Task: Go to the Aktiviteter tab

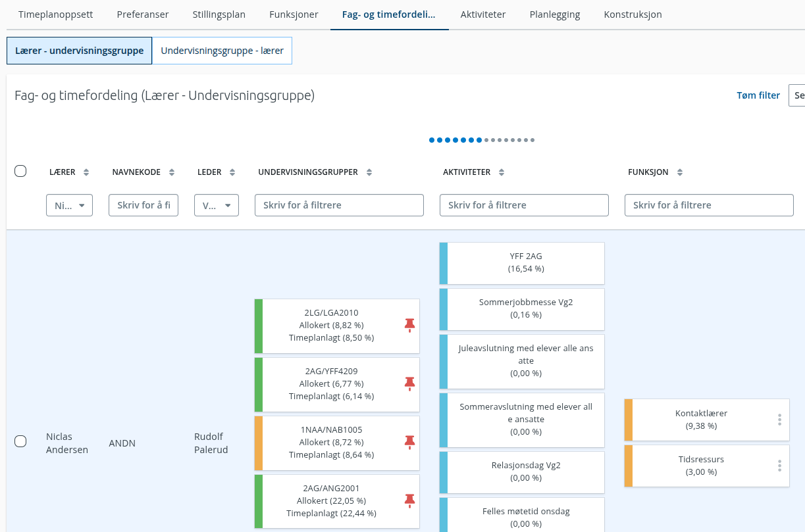Action: click(483, 14)
